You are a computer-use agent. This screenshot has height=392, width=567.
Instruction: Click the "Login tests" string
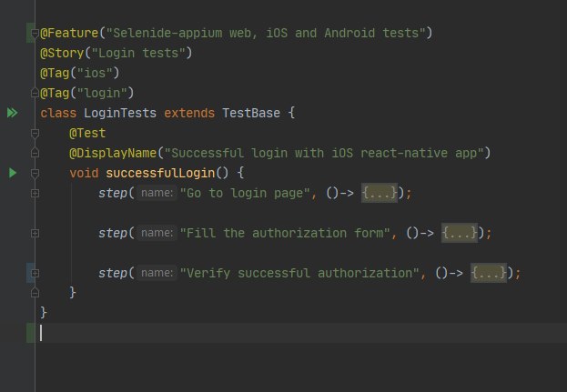138,53
